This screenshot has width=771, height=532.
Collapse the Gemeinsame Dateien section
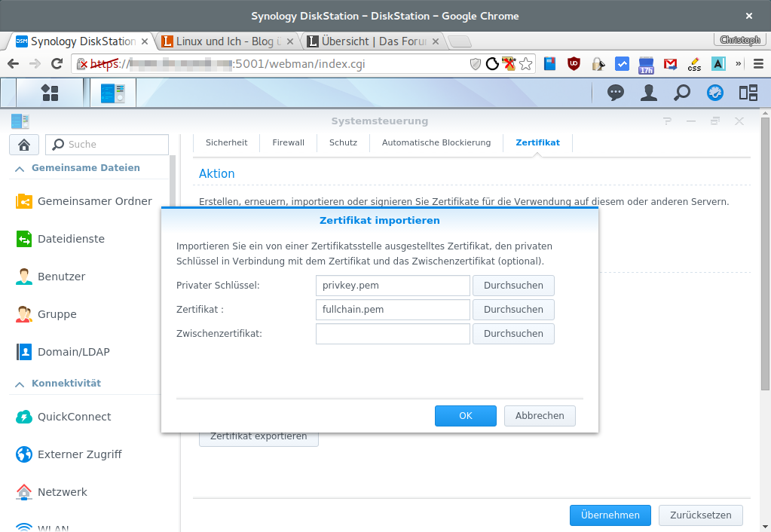point(20,168)
